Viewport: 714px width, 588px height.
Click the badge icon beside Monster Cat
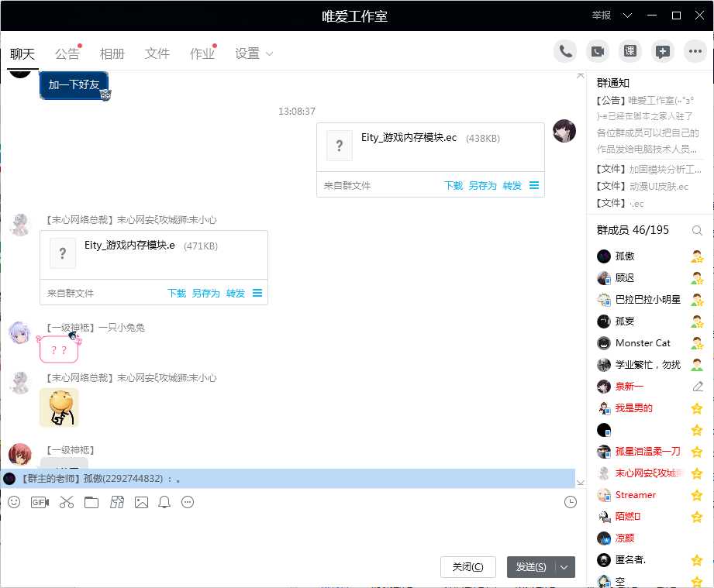pyautogui.click(x=697, y=342)
